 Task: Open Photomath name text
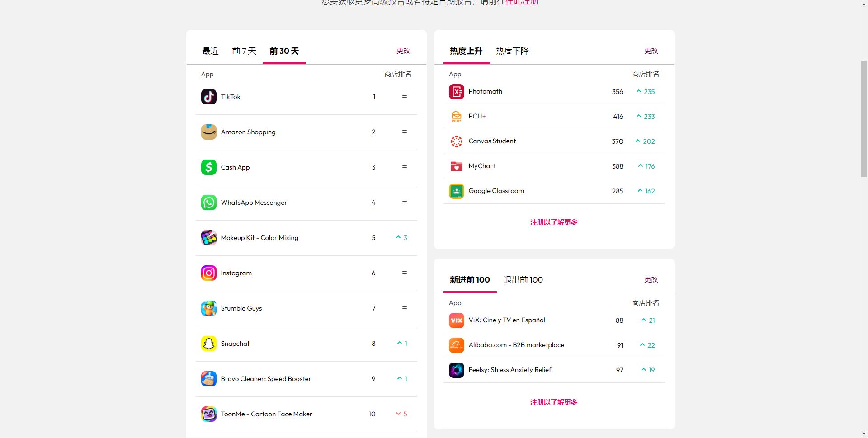point(485,91)
